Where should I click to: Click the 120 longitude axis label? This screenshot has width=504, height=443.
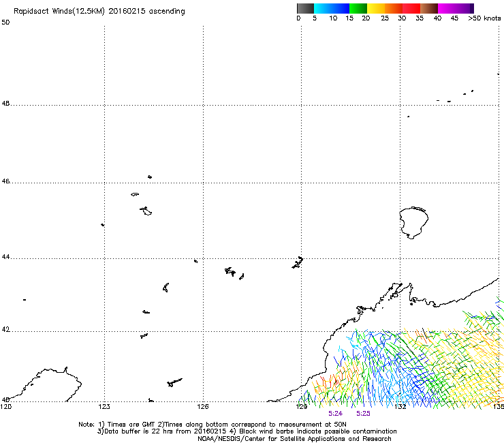pos(5,407)
